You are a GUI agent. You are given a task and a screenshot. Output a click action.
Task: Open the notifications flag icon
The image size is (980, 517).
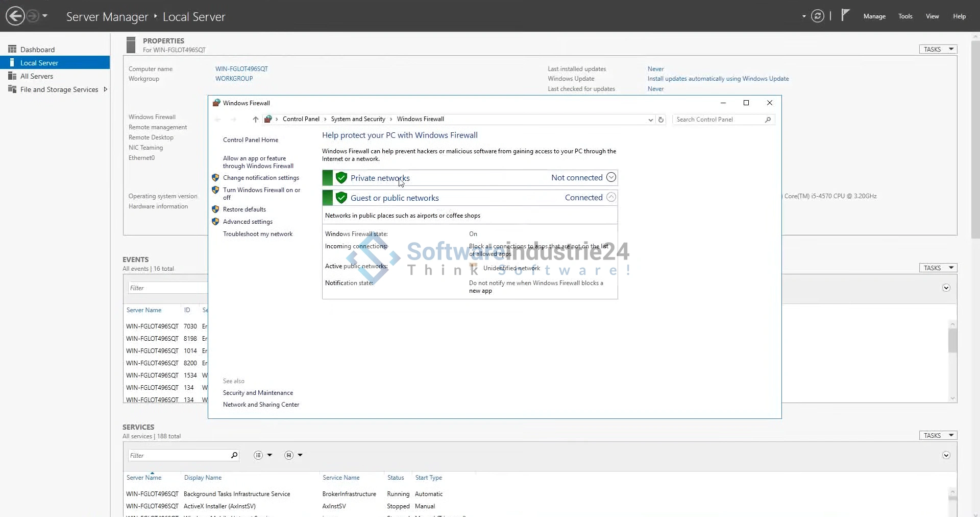[x=845, y=15]
